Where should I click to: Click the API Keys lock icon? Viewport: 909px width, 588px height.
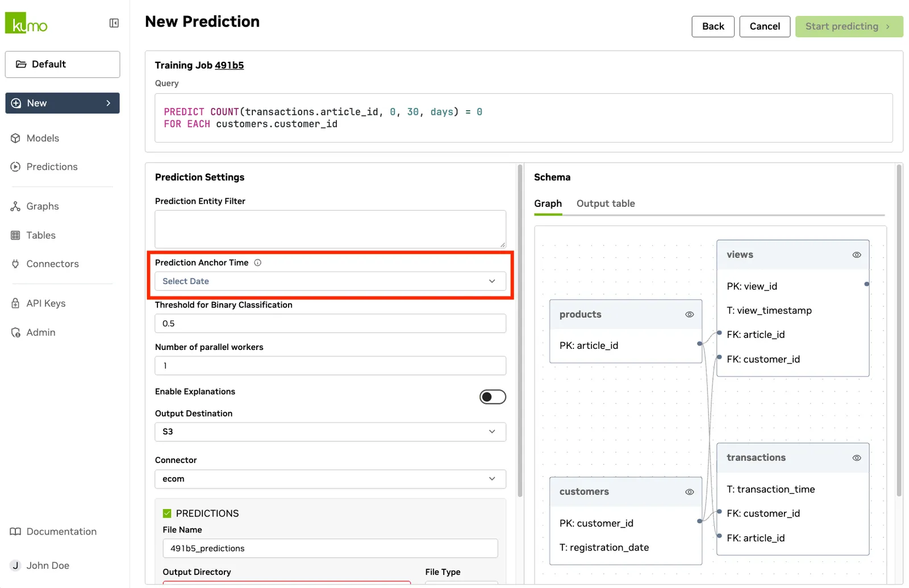coord(15,303)
